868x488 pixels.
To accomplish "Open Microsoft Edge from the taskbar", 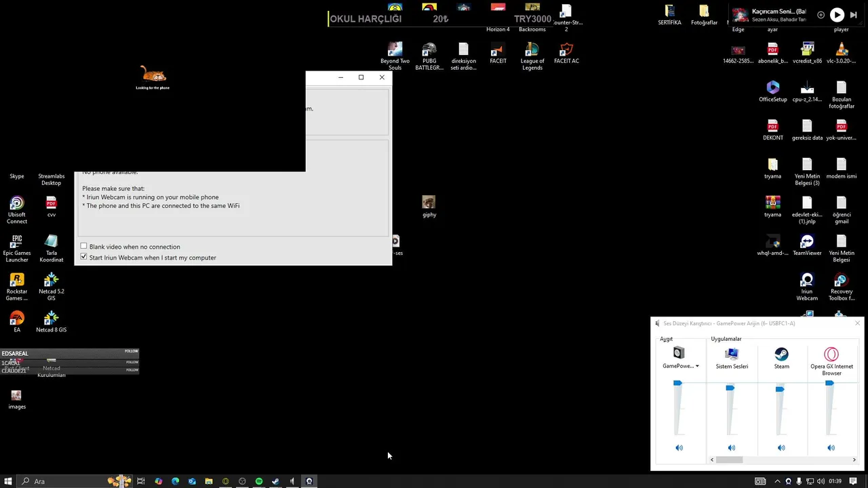I will 175,481.
